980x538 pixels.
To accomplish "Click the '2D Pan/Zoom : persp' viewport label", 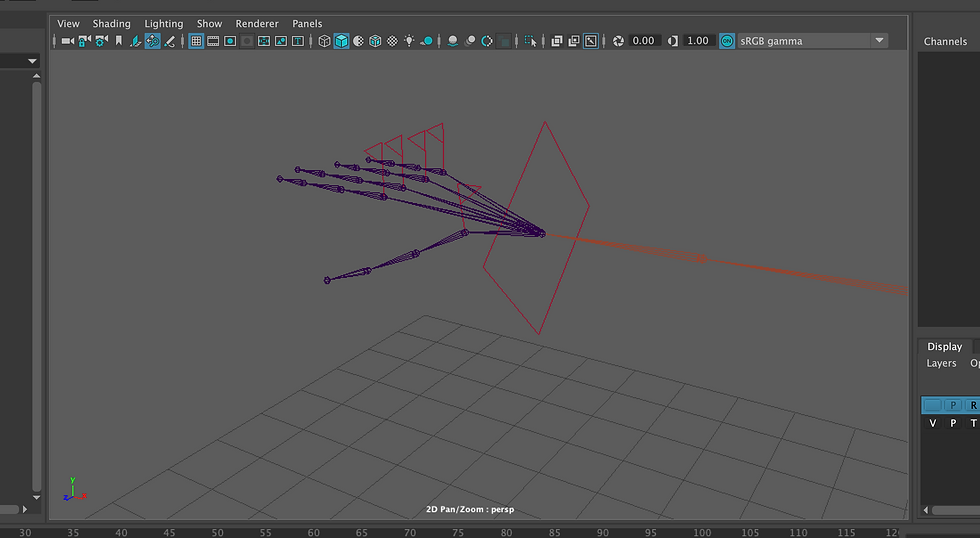I will (x=470, y=509).
